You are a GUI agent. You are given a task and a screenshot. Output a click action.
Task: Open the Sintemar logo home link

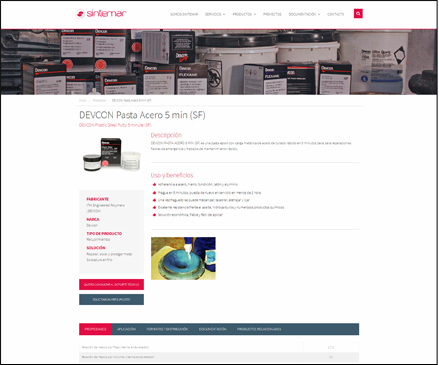point(101,13)
